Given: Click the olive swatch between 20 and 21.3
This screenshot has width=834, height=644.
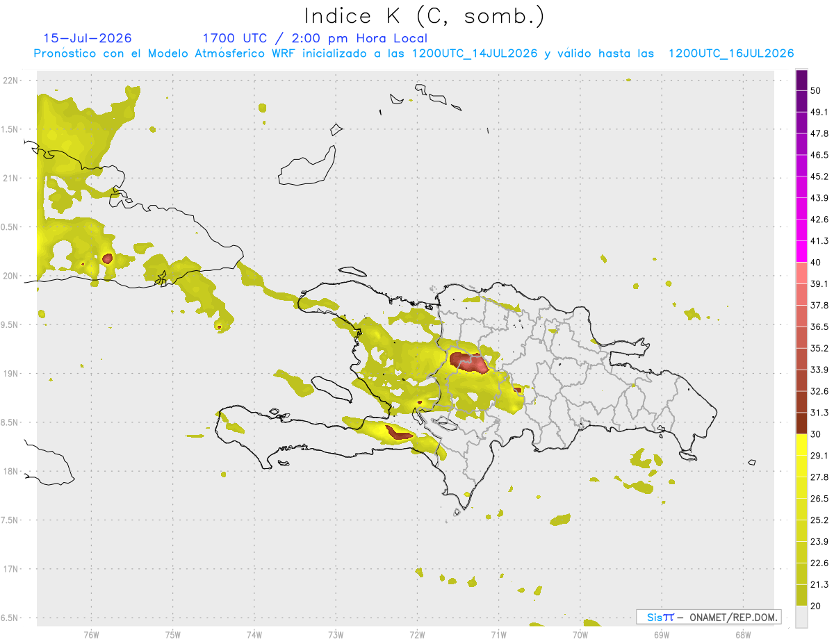Looking at the screenshot, I should click(x=801, y=595).
